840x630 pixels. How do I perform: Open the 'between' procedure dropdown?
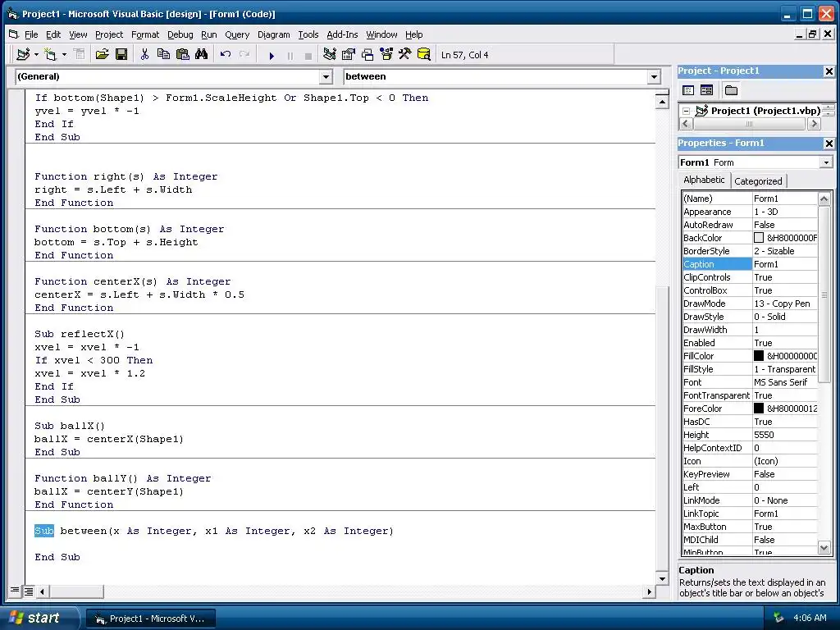pyautogui.click(x=654, y=76)
